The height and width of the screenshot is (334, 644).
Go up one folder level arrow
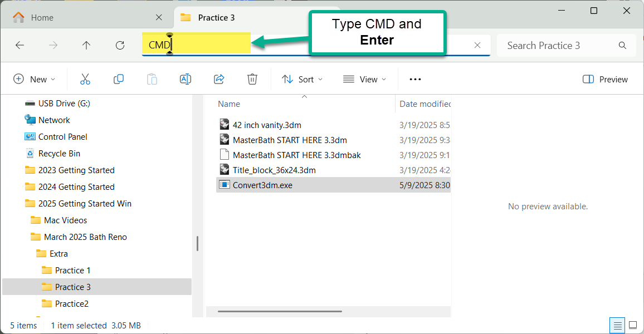(x=86, y=46)
